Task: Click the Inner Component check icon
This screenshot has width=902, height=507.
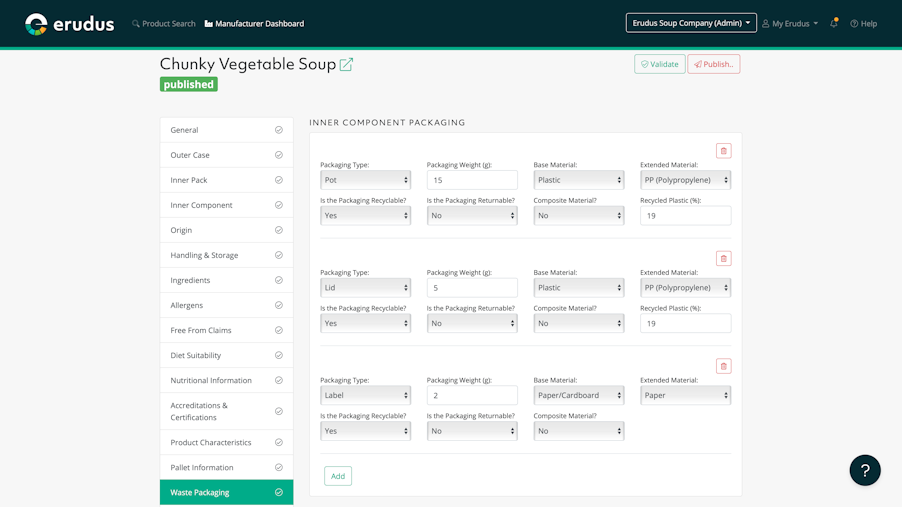Action: 278,205
